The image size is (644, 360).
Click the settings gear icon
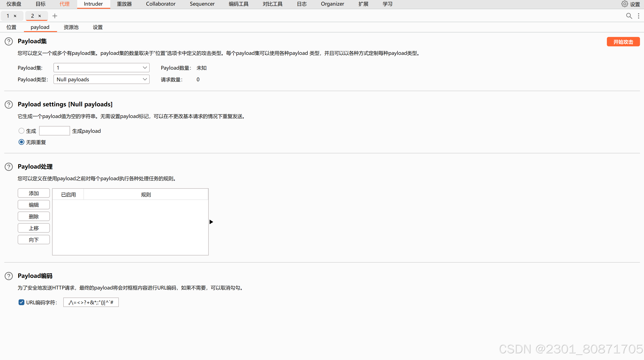[625, 4]
